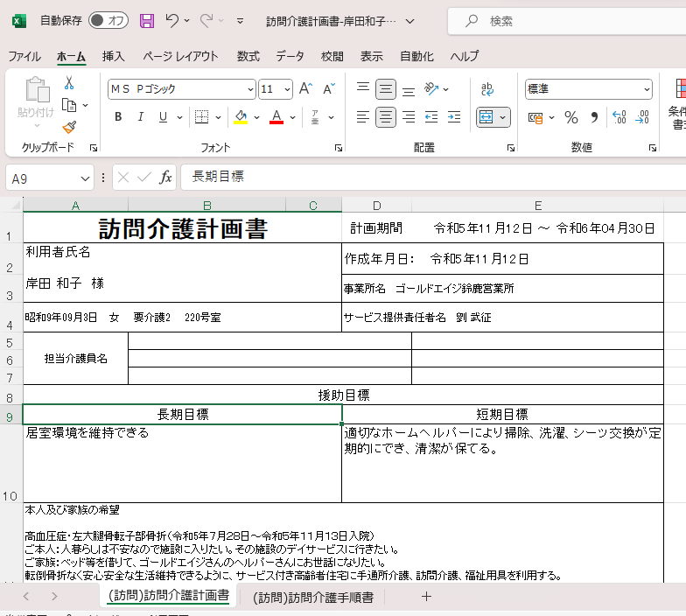The image size is (686, 616).
Task: Add a new sheet with plus button
Action: tap(427, 597)
